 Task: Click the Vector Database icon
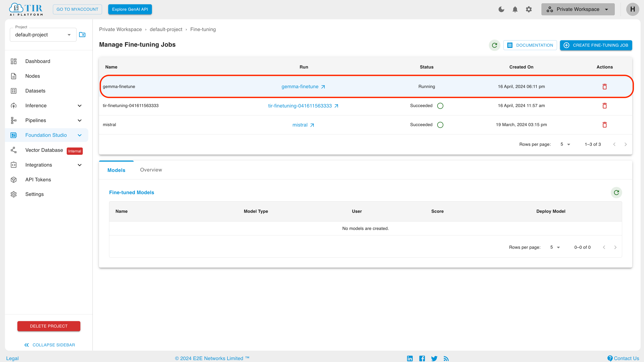[x=14, y=150]
